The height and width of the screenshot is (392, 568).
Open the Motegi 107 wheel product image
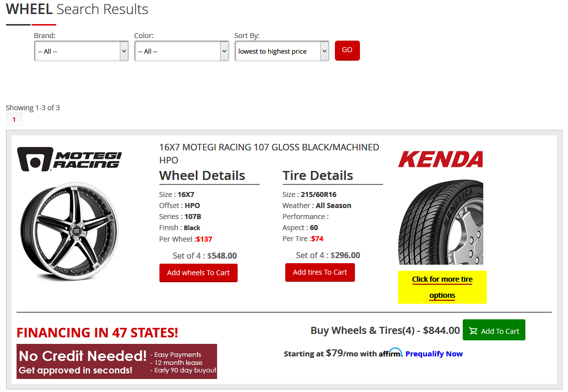[x=70, y=231]
